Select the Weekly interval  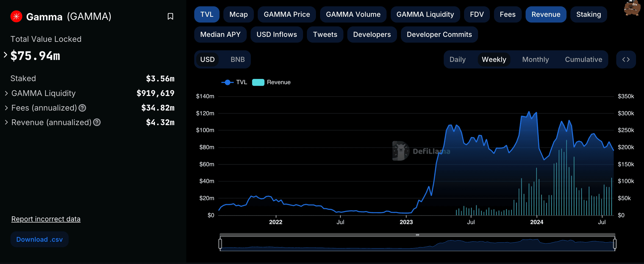pos(494,59)
